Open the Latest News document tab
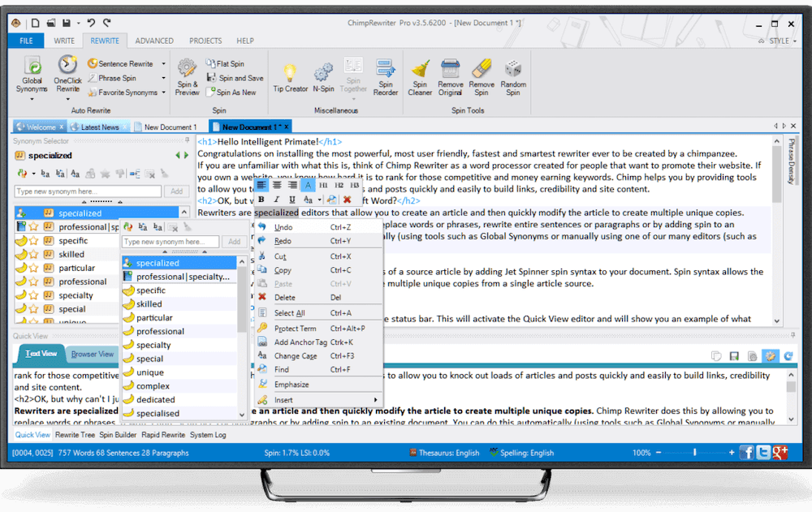This screenshot has height=512, width=812. click(x=99, y=127)
